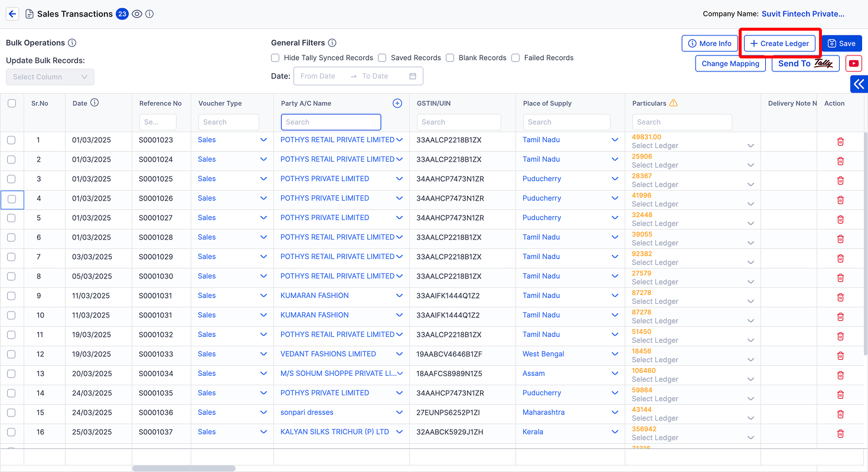Open Party A/C dropdown for S0001024
This screenshot has width=868, height=472.
pos(400,159)
